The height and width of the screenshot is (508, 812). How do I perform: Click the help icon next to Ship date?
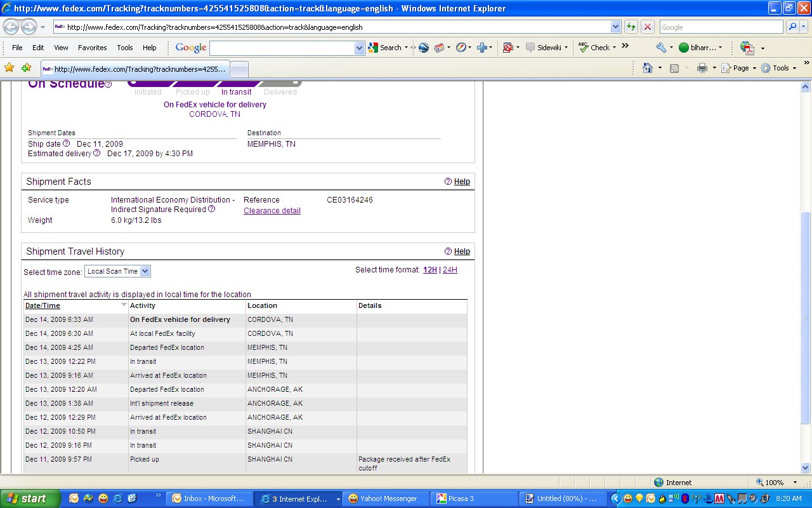coord(66,144)
